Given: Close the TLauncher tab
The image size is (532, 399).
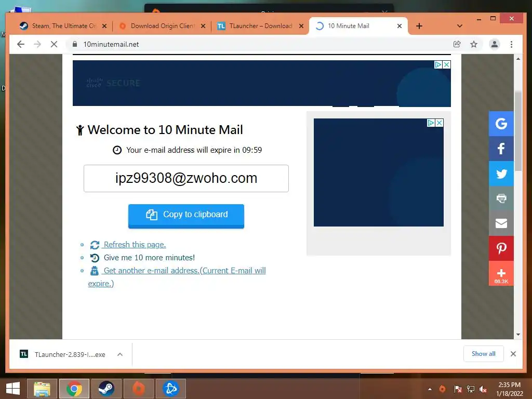Looking at the screenshot, I should [301, 26].
